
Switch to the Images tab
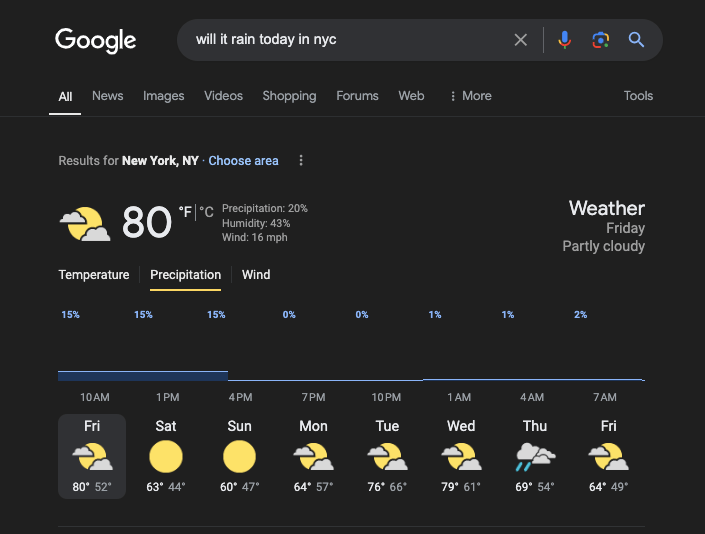(163, 96)
